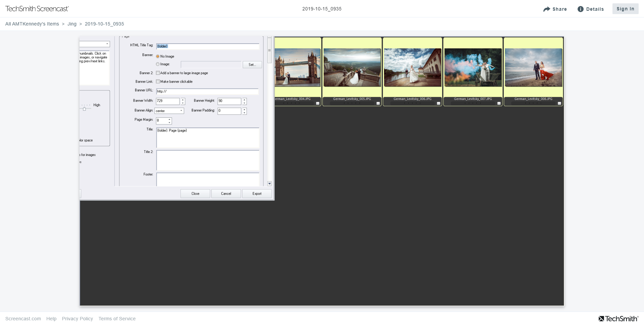Check Make banner clickable
Image resolution: width=644 pixels, height=325 pixels.
(158, 82)
